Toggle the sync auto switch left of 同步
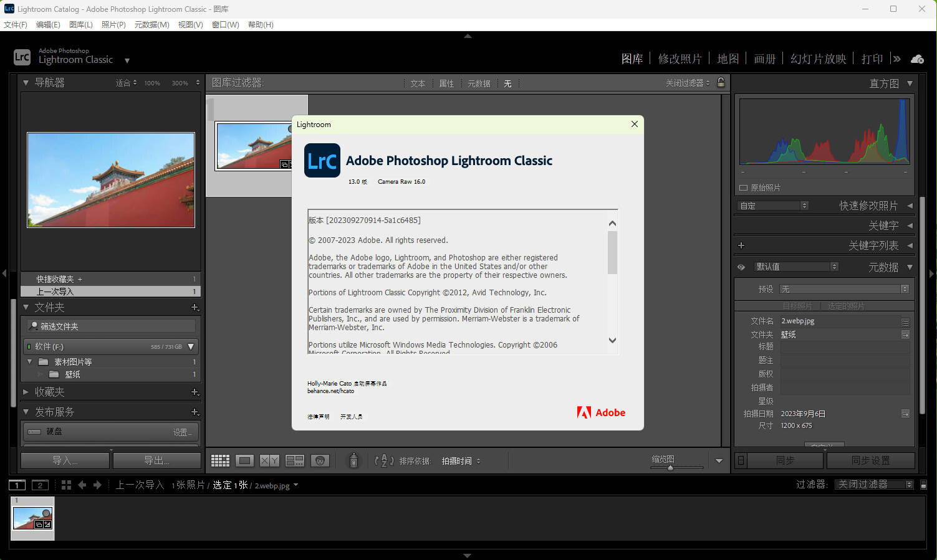This screenshot has height=560, width=937. (741, 460)
